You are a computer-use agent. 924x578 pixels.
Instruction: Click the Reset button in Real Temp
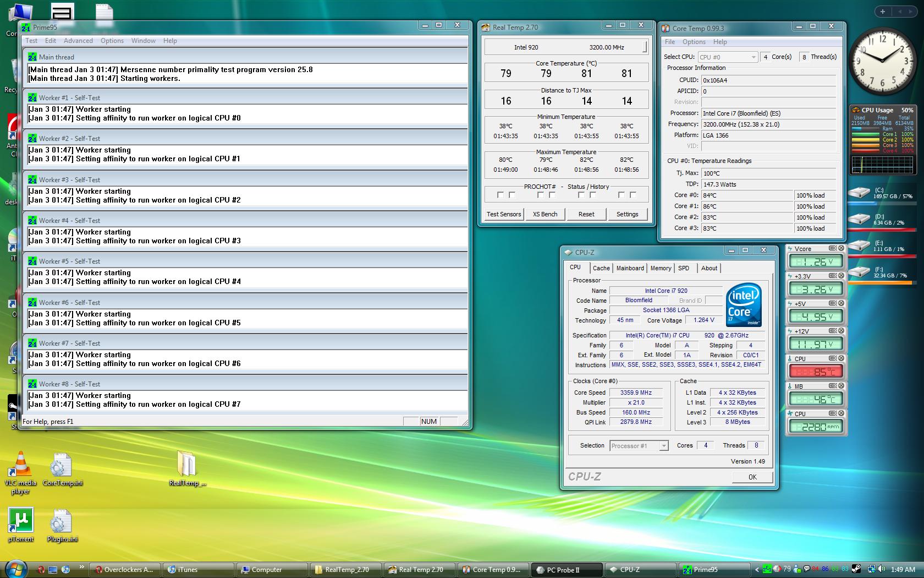coord(586,214)
